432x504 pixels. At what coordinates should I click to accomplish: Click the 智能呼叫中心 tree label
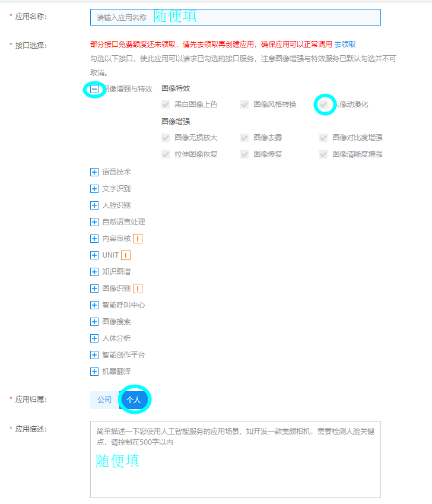(123, 305)
